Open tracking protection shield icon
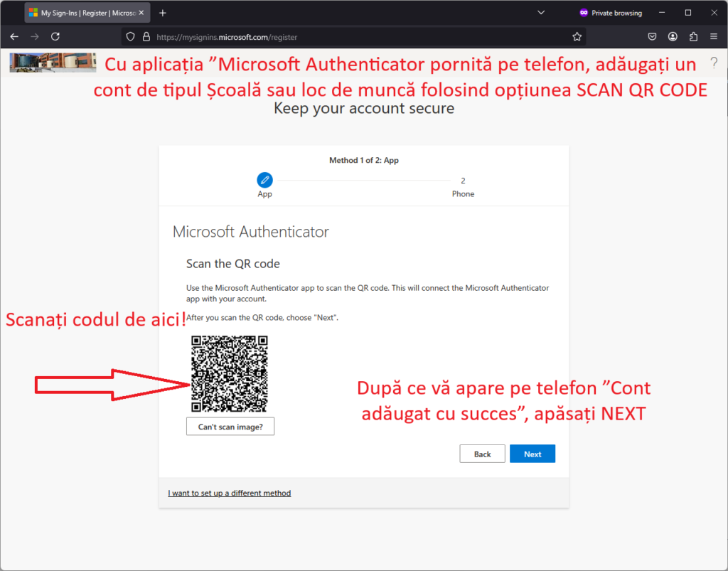The width and height of the screenshot is (728, 571). coord(131,37)
